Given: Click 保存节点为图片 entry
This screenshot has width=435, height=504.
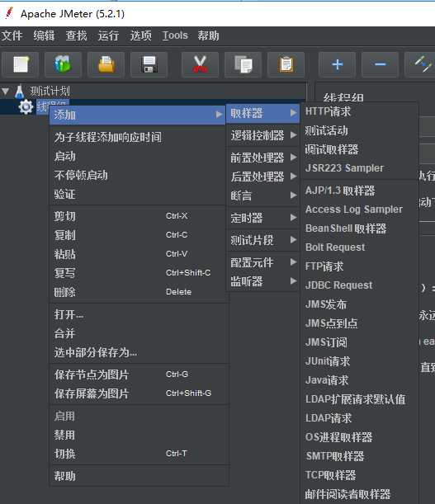Looking at the screenshot, I should (138, 374).
